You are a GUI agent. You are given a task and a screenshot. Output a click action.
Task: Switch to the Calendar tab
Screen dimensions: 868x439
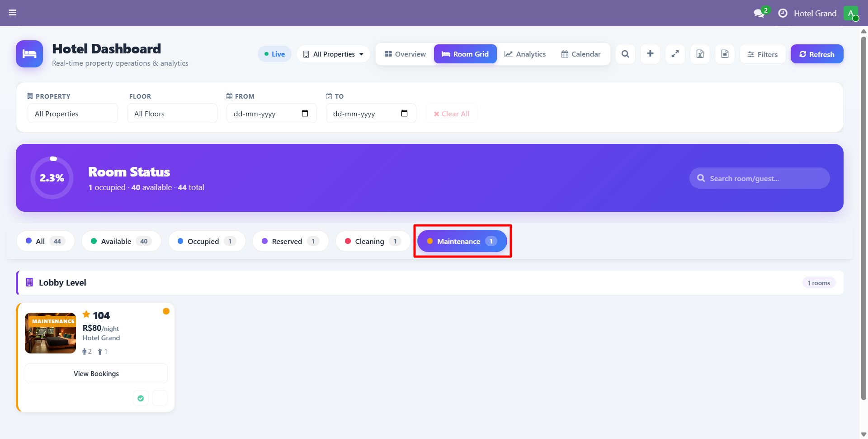pos(581,54)
